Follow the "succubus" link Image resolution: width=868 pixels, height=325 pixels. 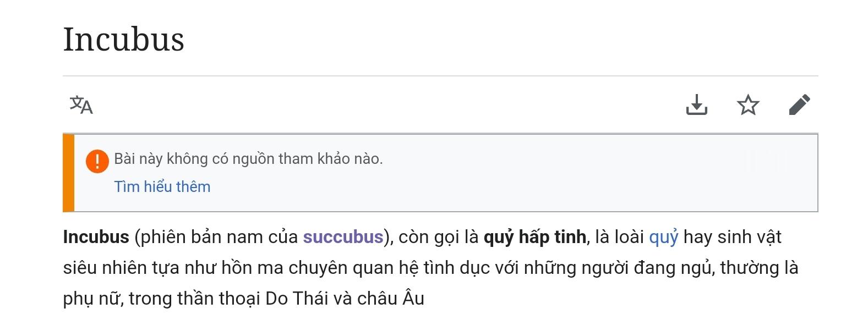point(343,237)
